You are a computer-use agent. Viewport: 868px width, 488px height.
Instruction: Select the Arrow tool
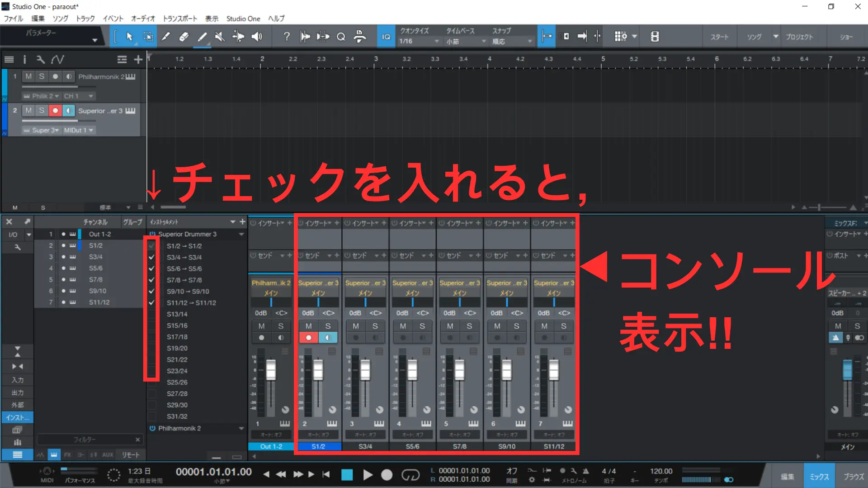[130, 37]
